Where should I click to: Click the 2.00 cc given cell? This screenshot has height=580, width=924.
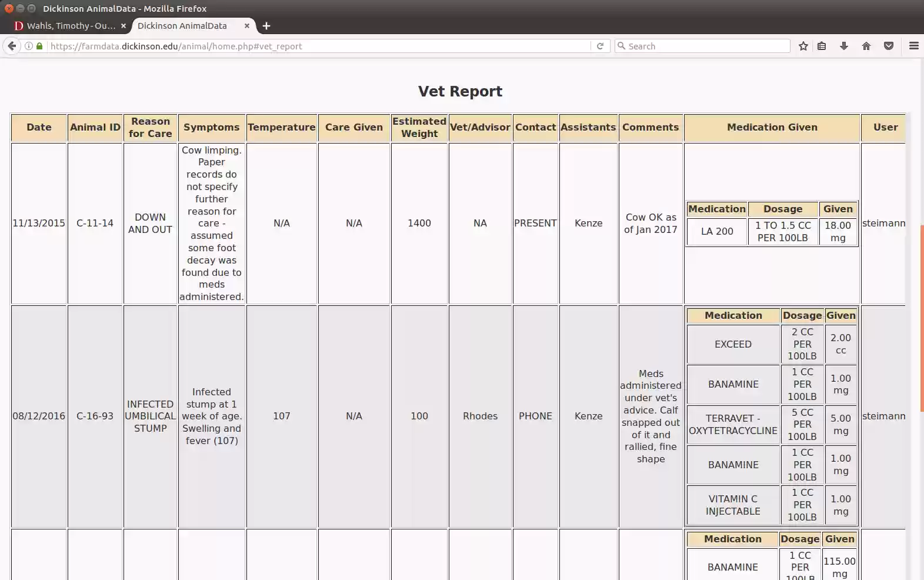point(840,344)
